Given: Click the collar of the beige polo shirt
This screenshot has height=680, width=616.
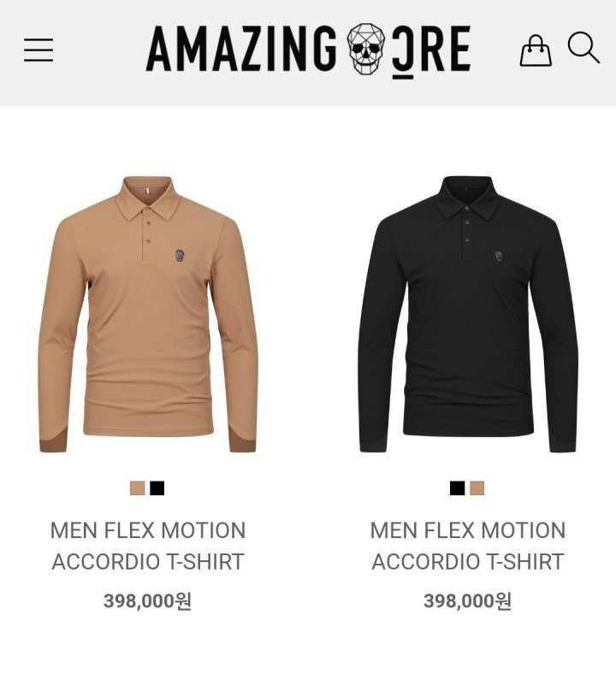Looking at the screenshot, I should point(150,198).
